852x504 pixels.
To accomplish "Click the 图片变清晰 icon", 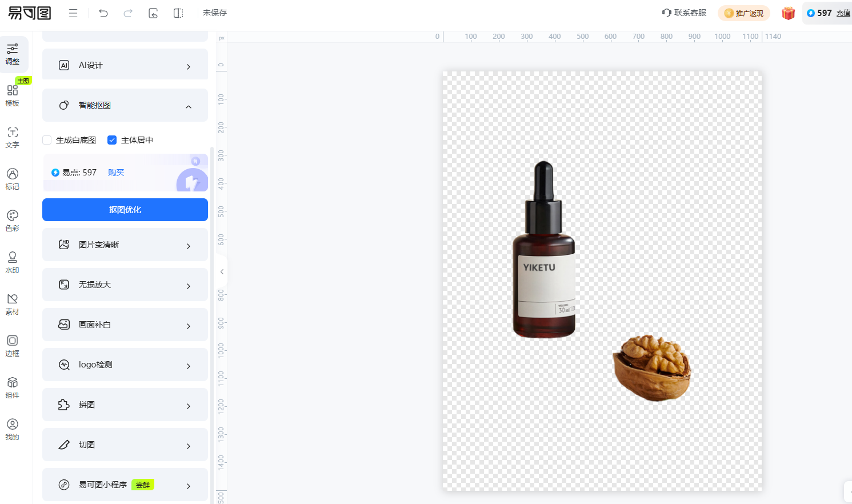I will (x=64, y=245).
